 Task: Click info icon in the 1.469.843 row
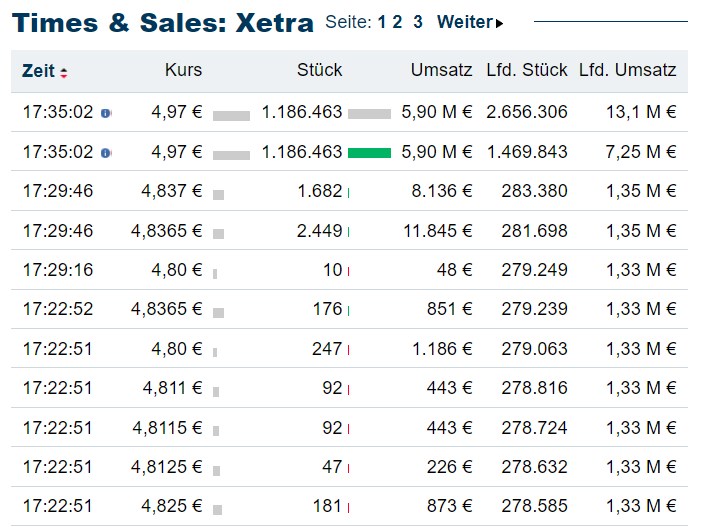tap(106, 153)
